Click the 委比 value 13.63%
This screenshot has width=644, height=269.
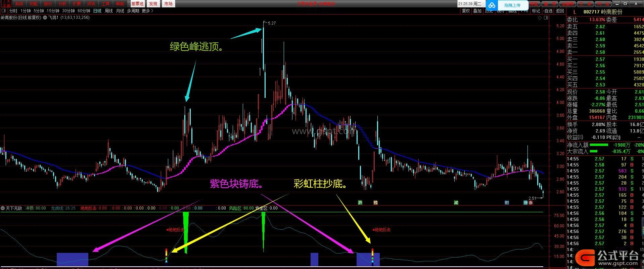point(597,20)
